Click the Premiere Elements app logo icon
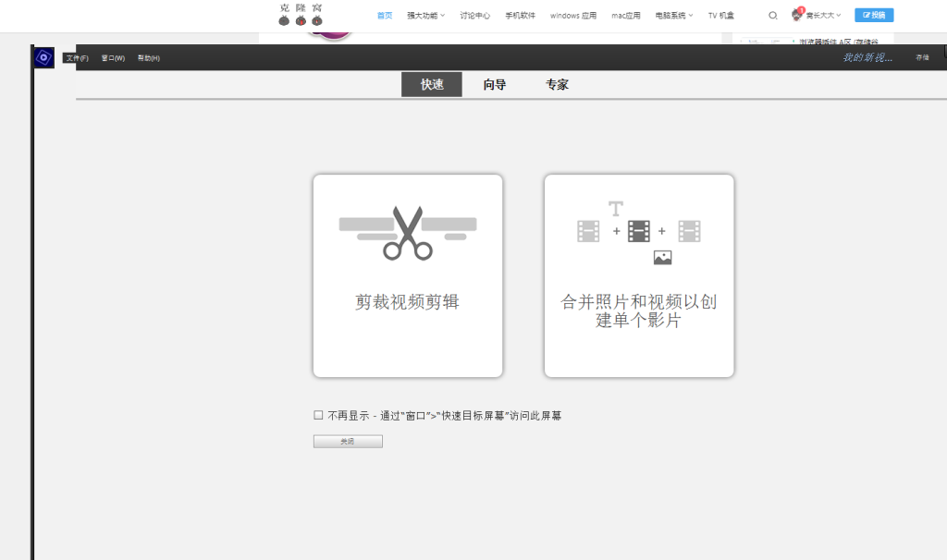The height and width of the screenshot is (560, 947). click(x=43, y=58)
